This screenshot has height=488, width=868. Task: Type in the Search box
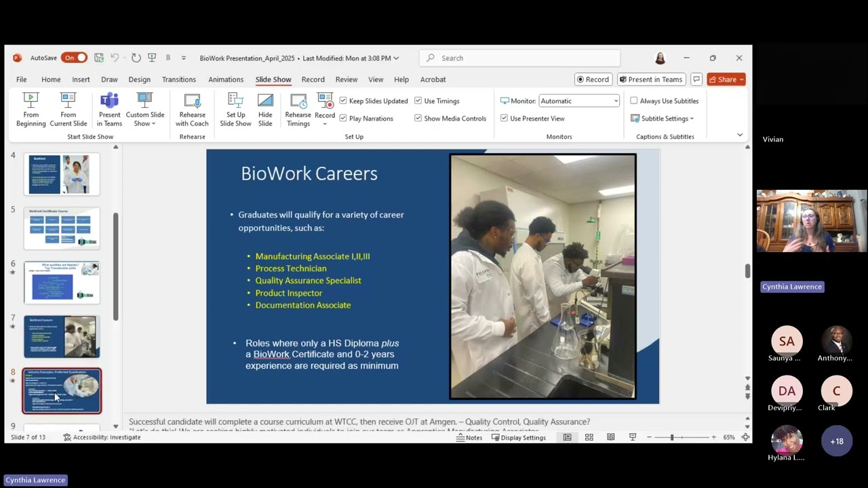(519, 58)
